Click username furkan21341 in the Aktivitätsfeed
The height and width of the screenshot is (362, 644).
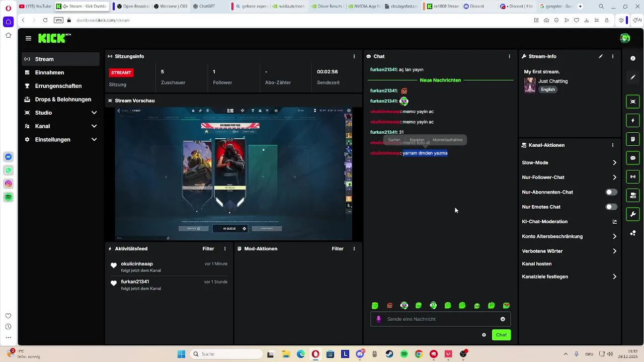[x=135, y=282]
